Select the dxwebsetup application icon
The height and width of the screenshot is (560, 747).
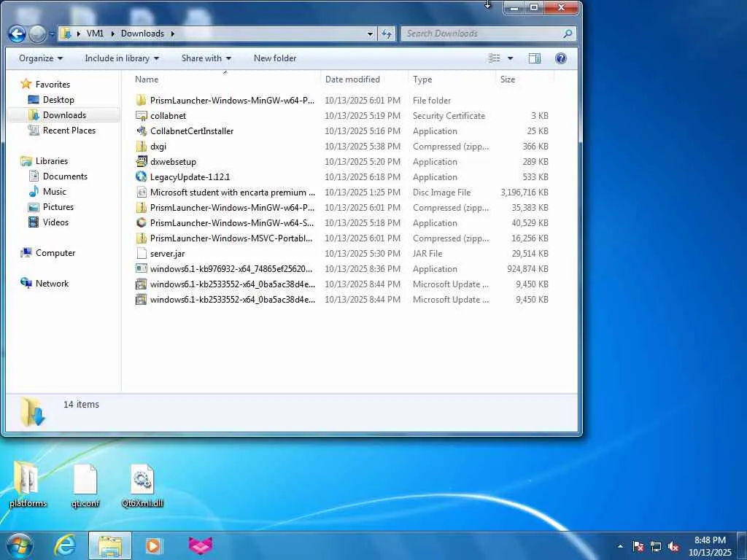coord(141,161)
